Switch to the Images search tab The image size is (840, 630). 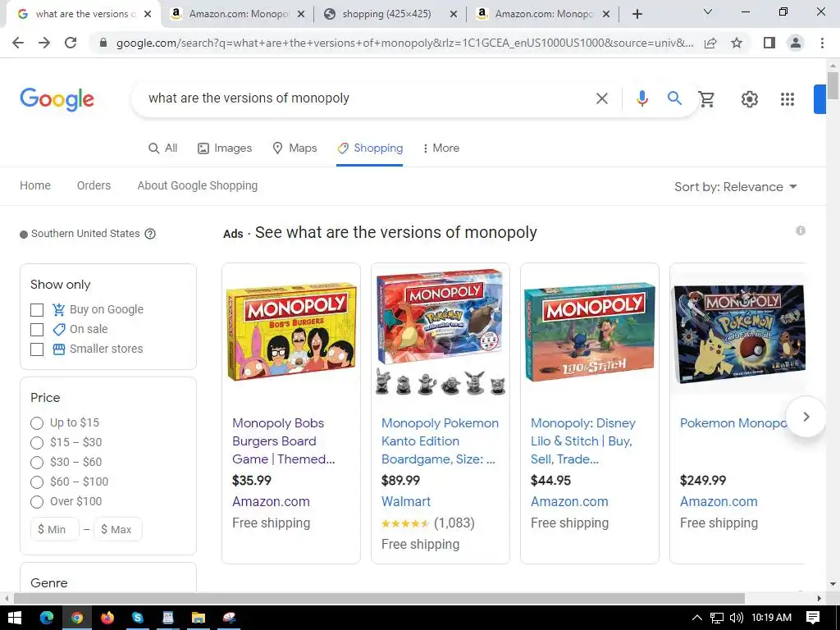point(225,148)
